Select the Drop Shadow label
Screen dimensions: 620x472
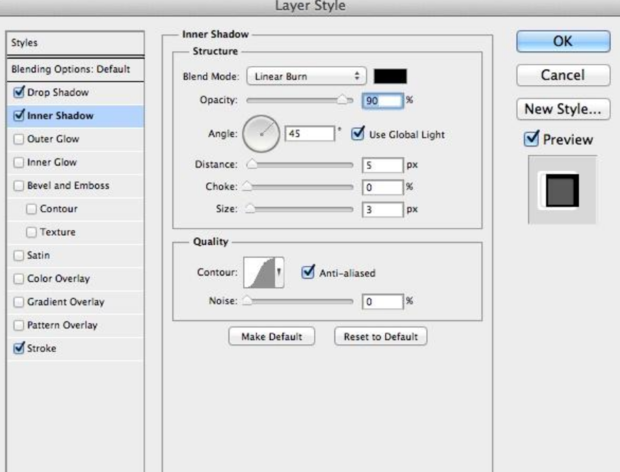pos(58,93)
